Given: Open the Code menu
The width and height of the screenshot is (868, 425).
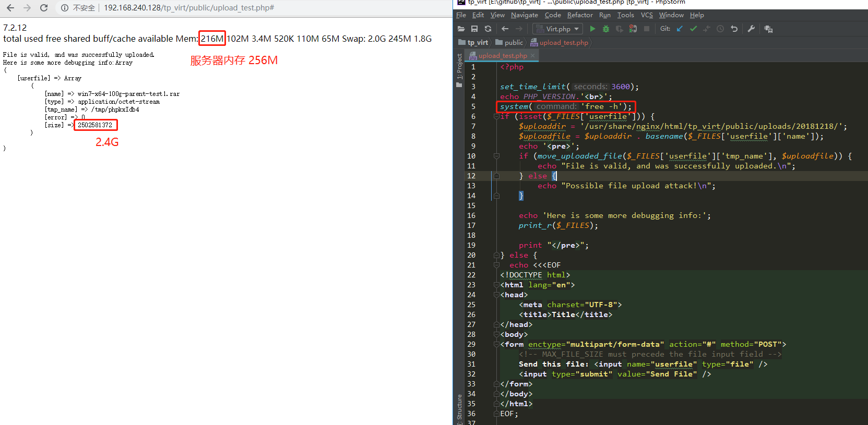Looking at the screenshot, I should point(553,15).
